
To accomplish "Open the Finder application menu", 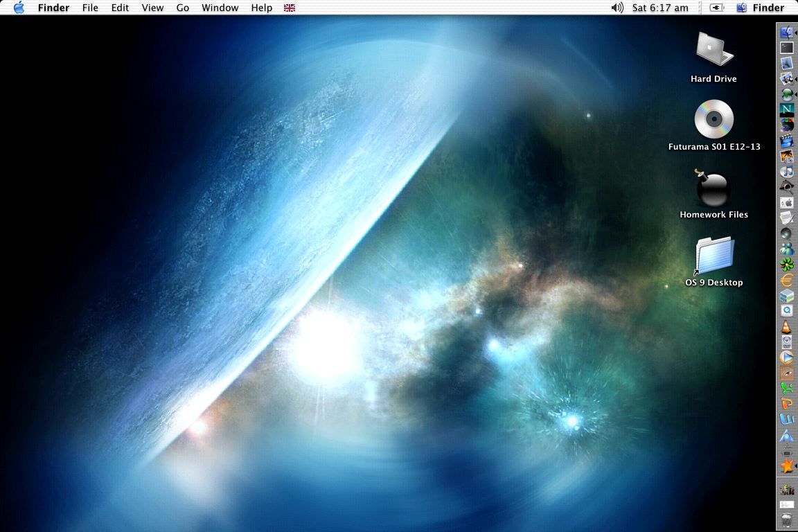I will pyautogui.click(x=53, y=8).
